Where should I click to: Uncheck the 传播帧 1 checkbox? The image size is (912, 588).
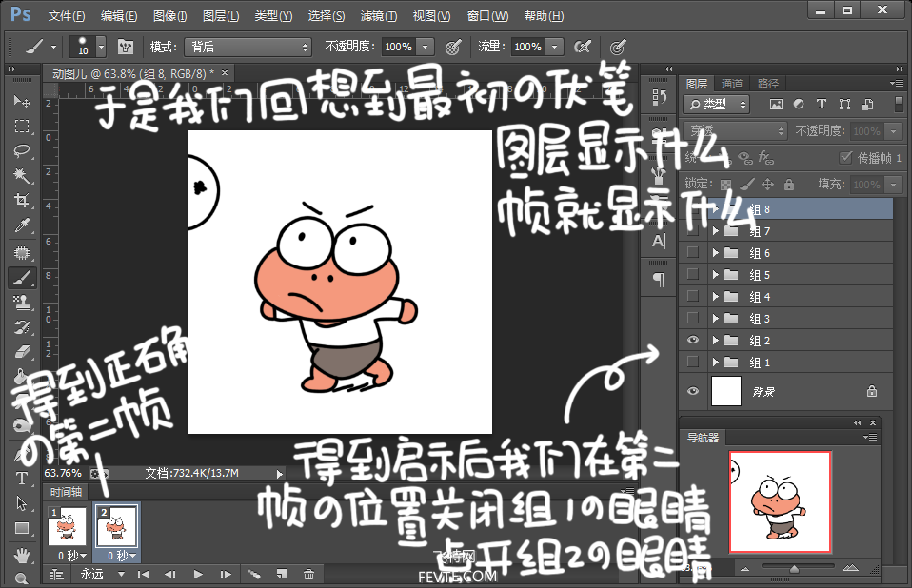[x=845, y=157]
